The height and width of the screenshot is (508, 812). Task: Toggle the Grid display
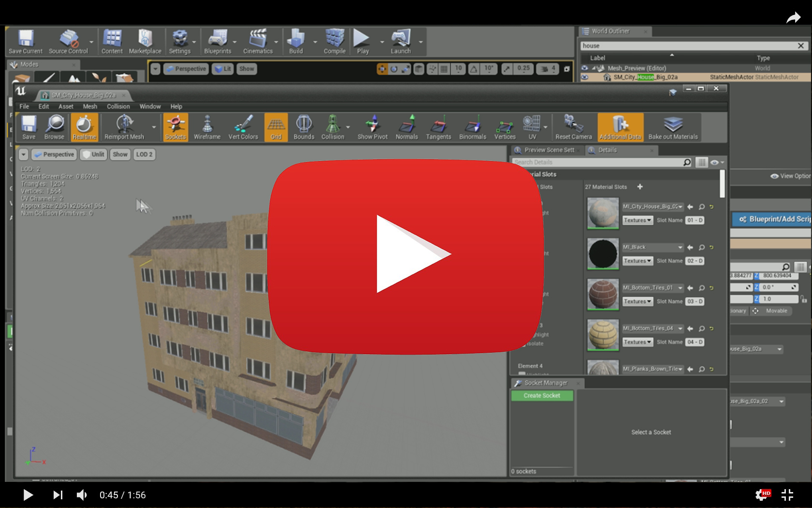click(276, 127)
